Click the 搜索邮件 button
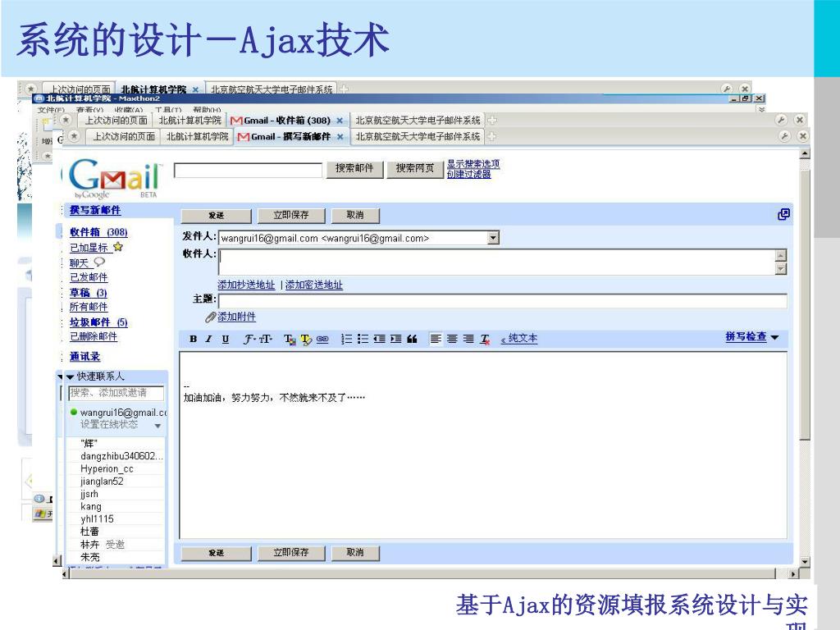Screen dimensions: 840x630 (x=354, y=169)
